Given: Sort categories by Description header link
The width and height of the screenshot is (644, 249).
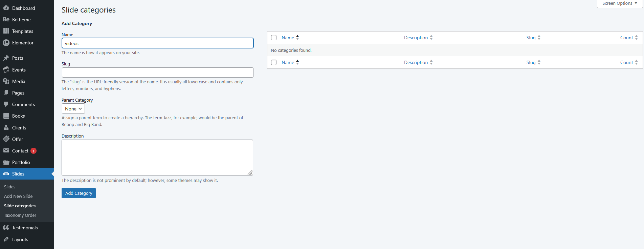Looking at the screenshot, I should tap(416, 38).
